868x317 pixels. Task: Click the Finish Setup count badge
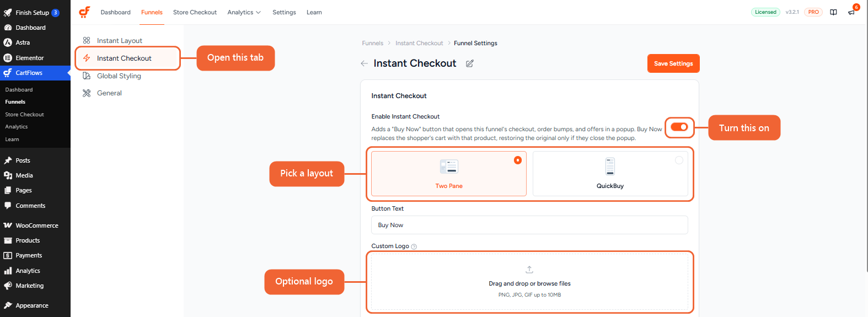coord(55,13)
